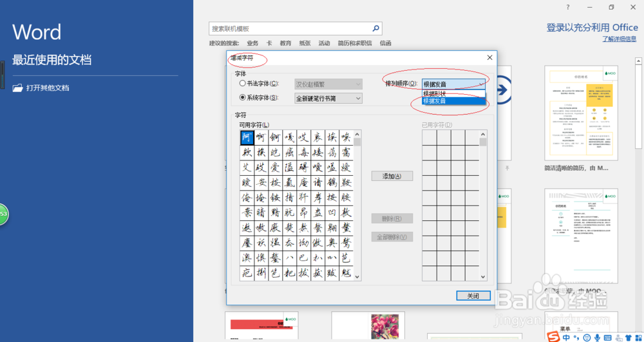Open the emoji smiley face in the IME bar
Viewport: 644px width, 342px height.
click(586, 337)
